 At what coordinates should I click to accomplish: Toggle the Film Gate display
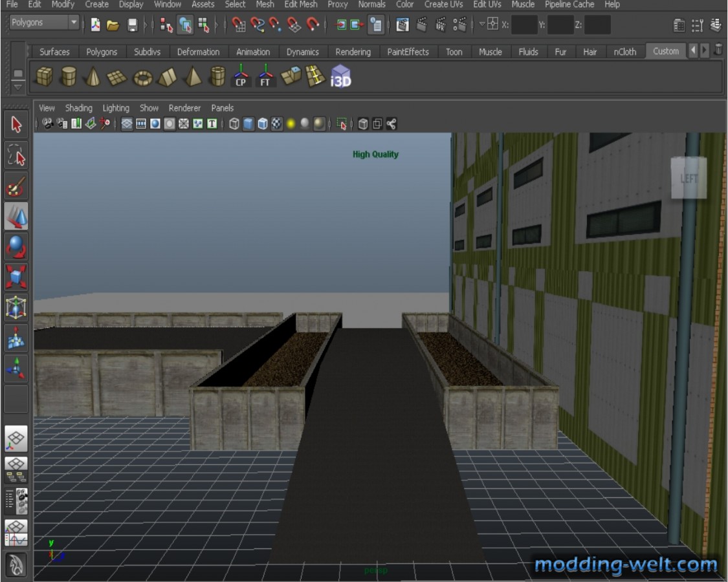(x=141, y=124)
